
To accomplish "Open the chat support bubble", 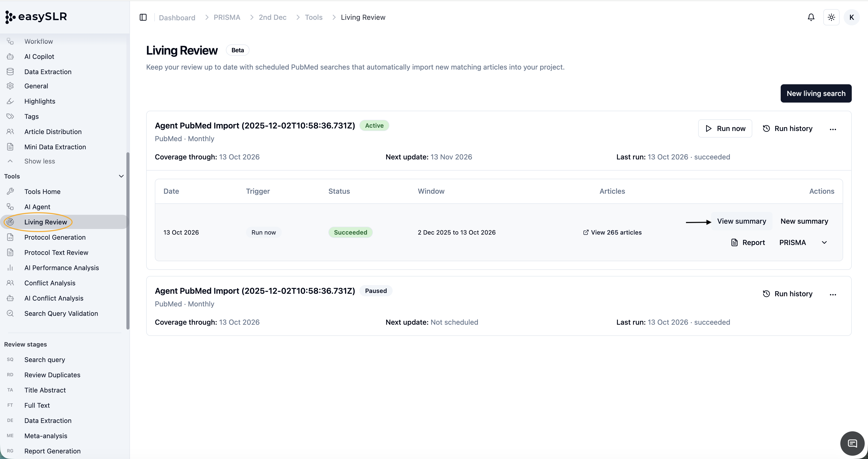I will (852, 443).
